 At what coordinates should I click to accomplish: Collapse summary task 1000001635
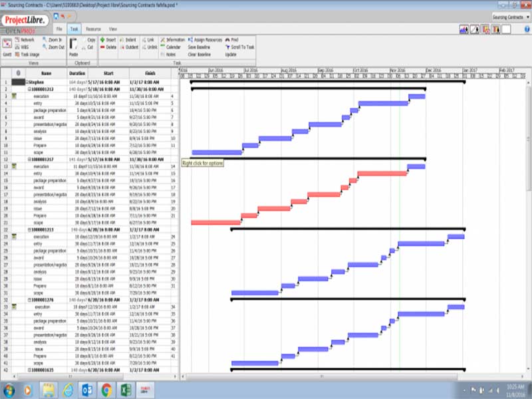[29, 370]
